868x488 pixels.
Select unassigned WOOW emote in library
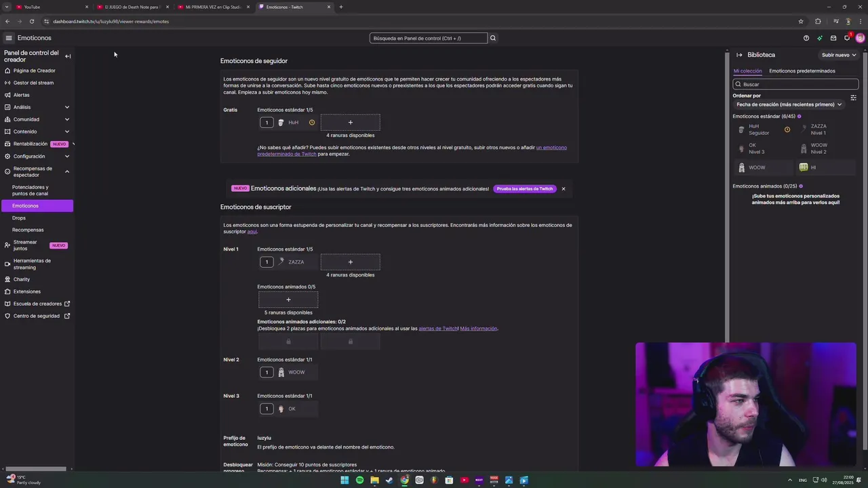click(x=762, y=167)
